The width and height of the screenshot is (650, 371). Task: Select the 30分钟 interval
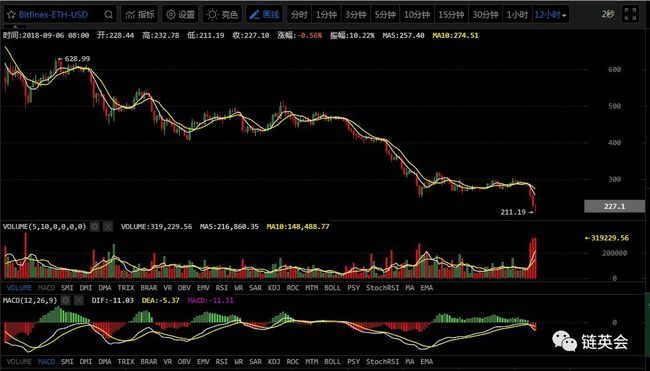pos(485,15)
